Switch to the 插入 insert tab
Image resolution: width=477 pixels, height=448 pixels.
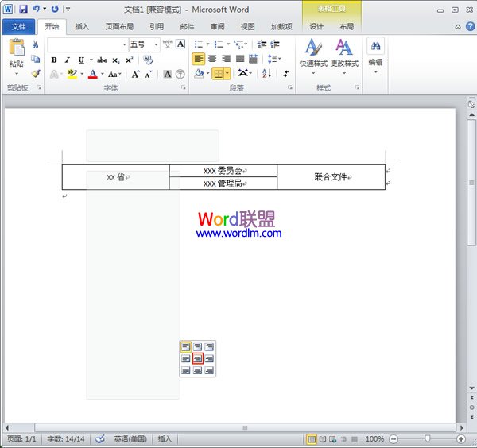point(82,27)
